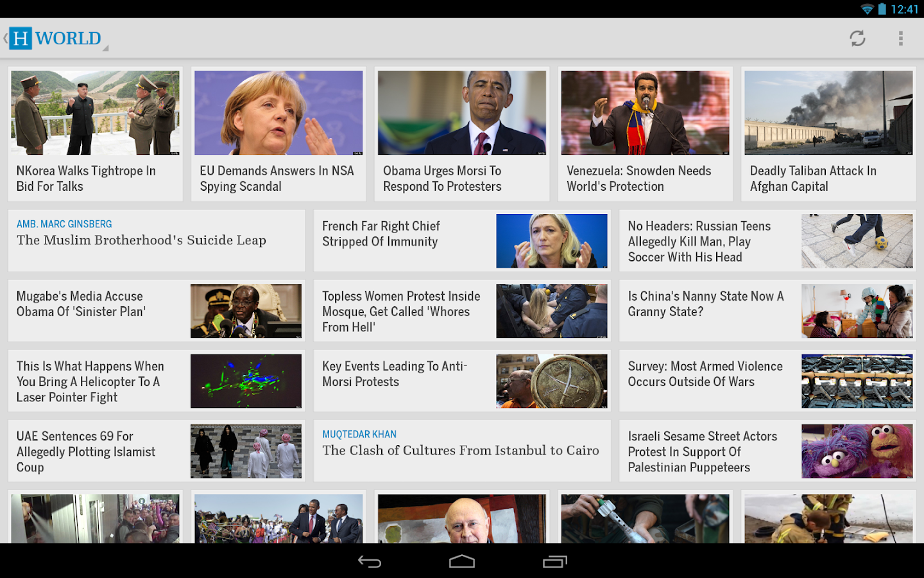Tap the back chevron beside the H logo
The width and height of the screenshot is (924, 578).
[x=5, y=39]
